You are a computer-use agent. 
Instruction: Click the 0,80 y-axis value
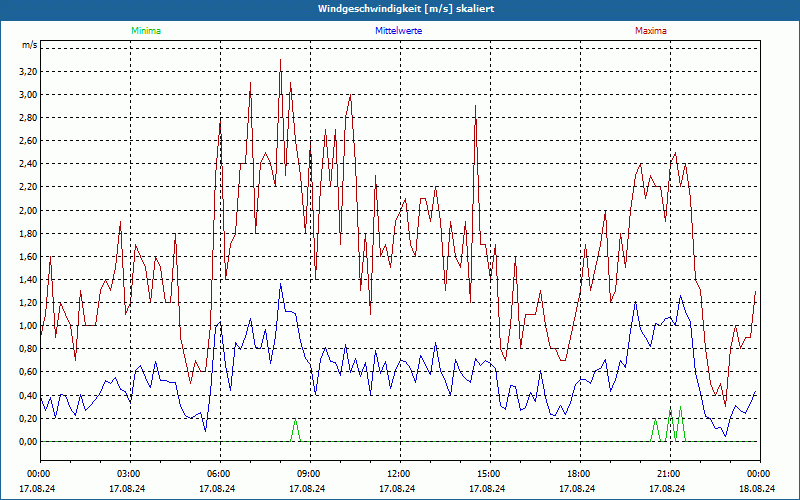[x=28, y=349]
